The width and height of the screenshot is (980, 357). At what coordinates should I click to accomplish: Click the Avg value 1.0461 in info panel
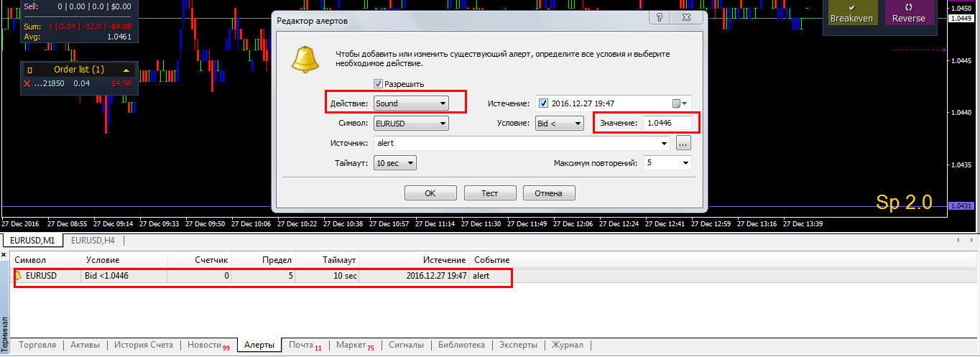[119, 36]
